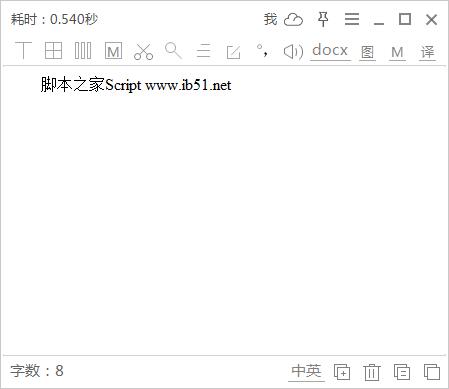The height and width of the screenshot is (389, 449).
Task: Minimize the OCR window
Action: [379, 23]
